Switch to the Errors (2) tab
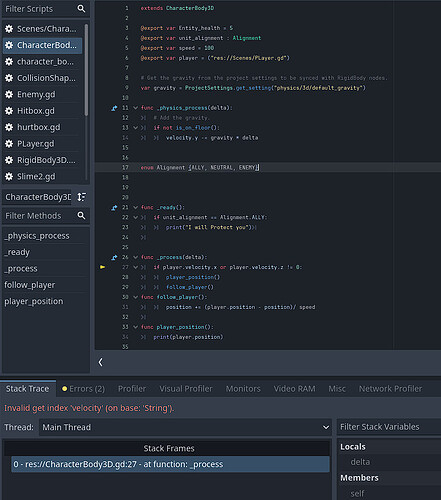Screen dimensions: 441x500 [83, 389]
